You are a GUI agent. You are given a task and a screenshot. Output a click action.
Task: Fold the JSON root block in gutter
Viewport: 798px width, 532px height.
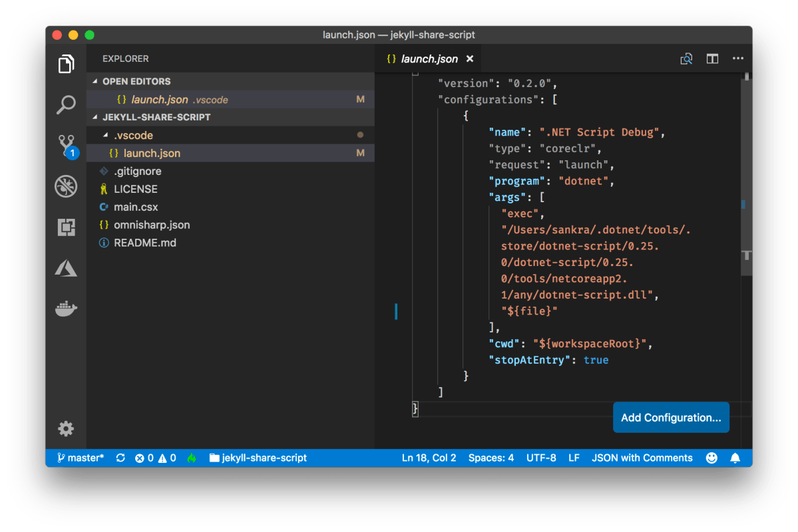pos(415,73)
